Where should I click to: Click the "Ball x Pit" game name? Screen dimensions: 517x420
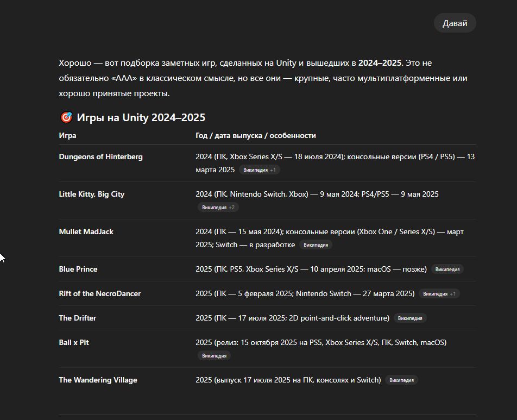[74, 342]
